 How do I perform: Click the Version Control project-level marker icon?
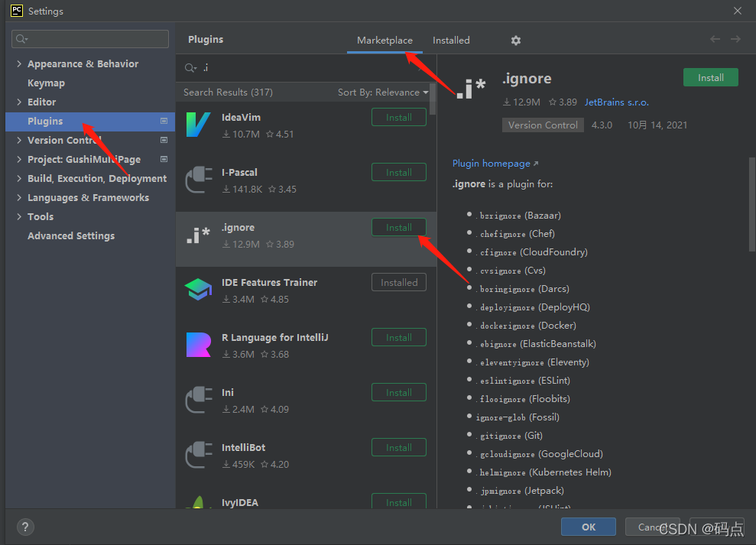click(164, 140)
